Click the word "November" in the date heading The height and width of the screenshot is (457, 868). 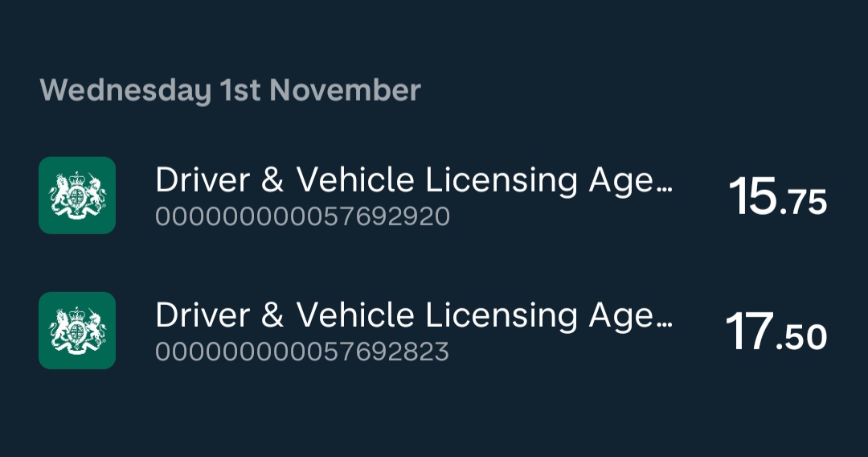click(345, 90)
